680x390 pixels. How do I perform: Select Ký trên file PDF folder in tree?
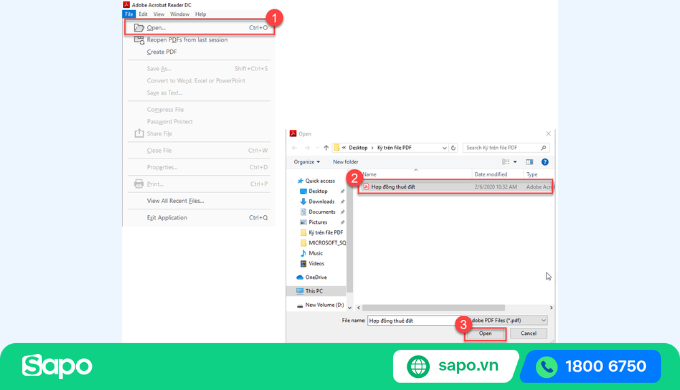(326, 233)
